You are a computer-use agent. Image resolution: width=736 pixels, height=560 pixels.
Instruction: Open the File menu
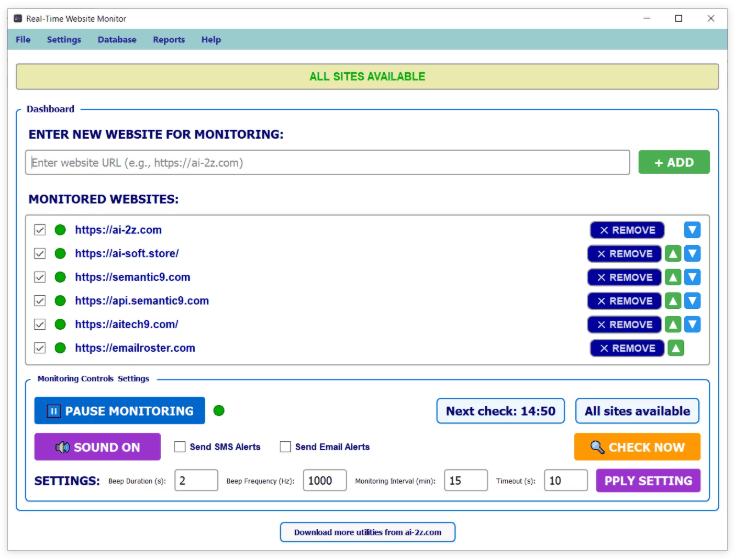pyautogui.click(x=23, y=39)
